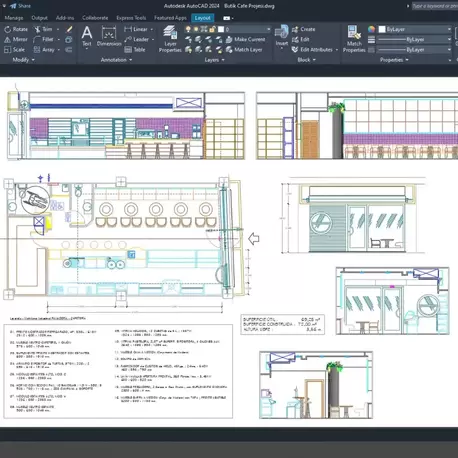Image resolution: width=458 pixels, height=458 pixels.
Task: Expand the Modify panel
Action: (x=23, y=60)
